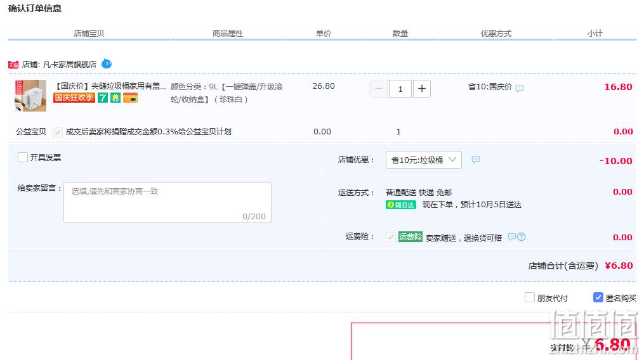Click the 预计10月5日送达 delivery estimate text
Image resolution: width=644 pixels, height=360 pixels.
click(491, 205)
